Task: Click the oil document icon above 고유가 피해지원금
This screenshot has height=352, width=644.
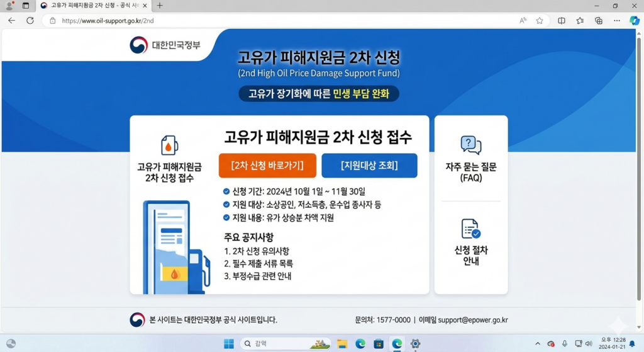Action: [169, 145]
